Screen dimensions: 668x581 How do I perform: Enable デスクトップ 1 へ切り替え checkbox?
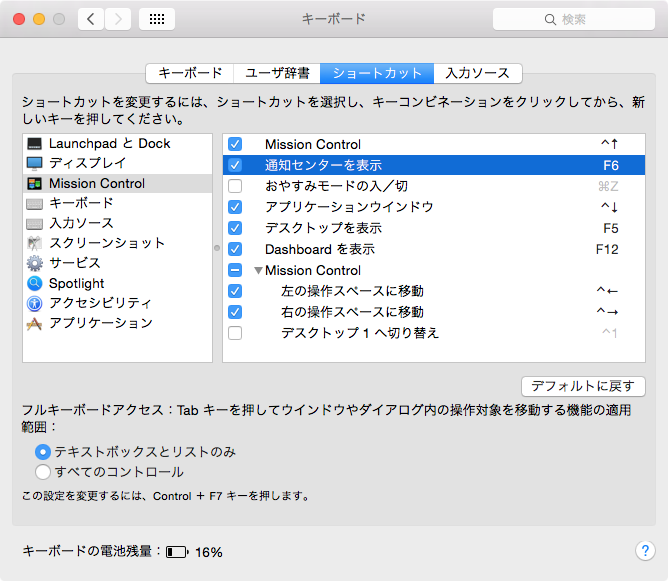pos(235,333)
